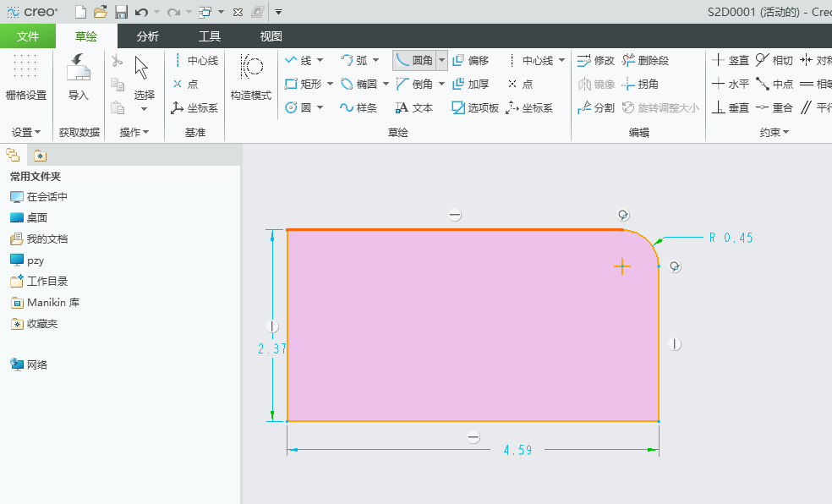This screenshot has height=504, width=832.
Task: Expand the Operations (操作) group dropdown
Action: coord(134,132)
